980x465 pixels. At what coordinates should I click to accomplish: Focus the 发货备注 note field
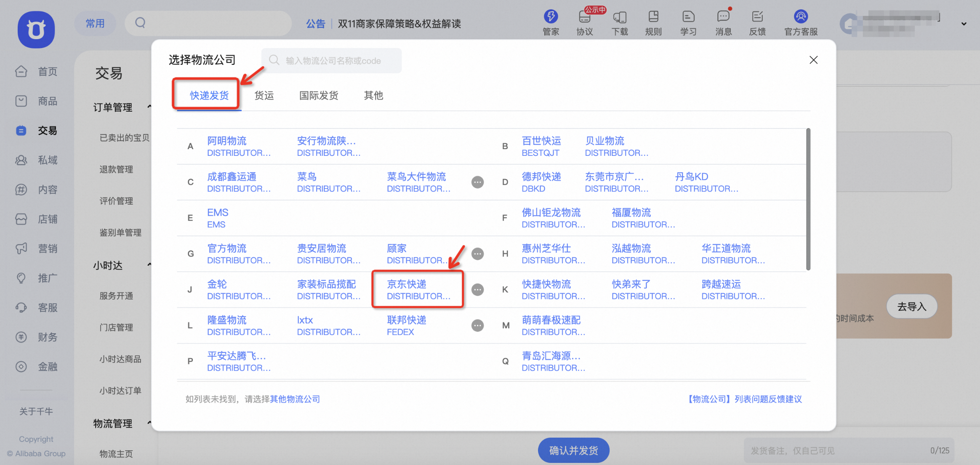850,451
